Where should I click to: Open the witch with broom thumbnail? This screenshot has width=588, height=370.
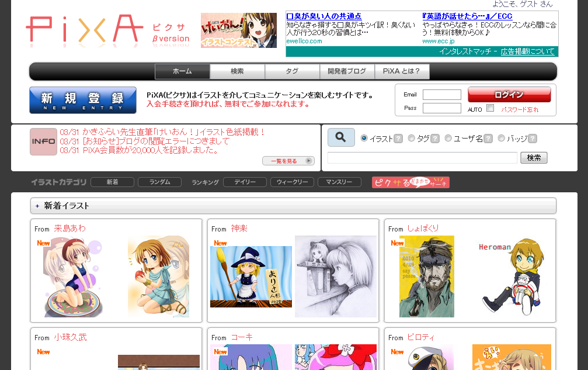coord(251,276)
